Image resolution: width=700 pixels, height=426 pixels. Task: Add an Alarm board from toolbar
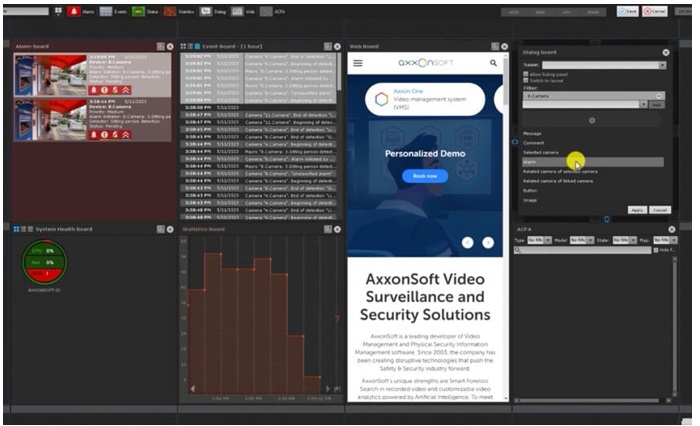pyautogui.click(x=81, y=12)
